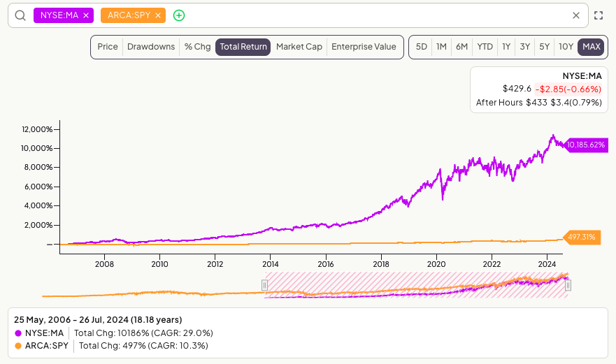Click the 2020 x-axis label

(436, 264)
